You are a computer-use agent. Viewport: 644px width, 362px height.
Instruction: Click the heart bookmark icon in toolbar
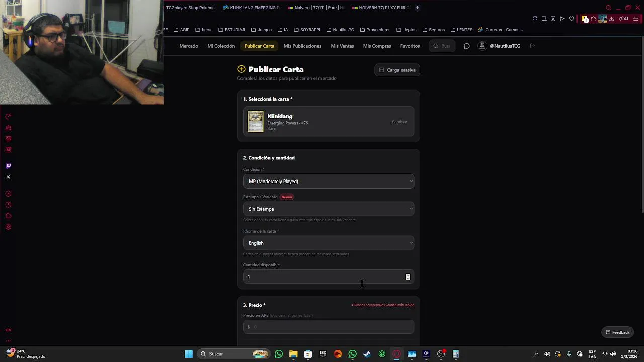tap(571, 19)
